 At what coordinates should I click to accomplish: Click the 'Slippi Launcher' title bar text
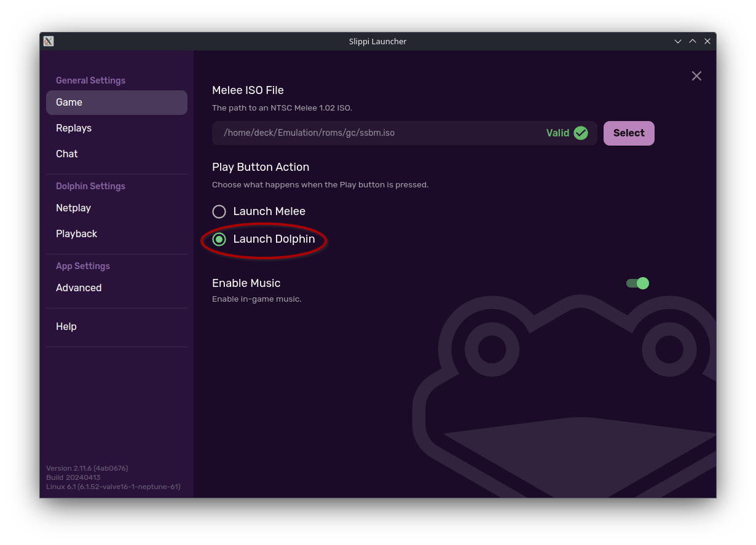[x=378, y=41]
